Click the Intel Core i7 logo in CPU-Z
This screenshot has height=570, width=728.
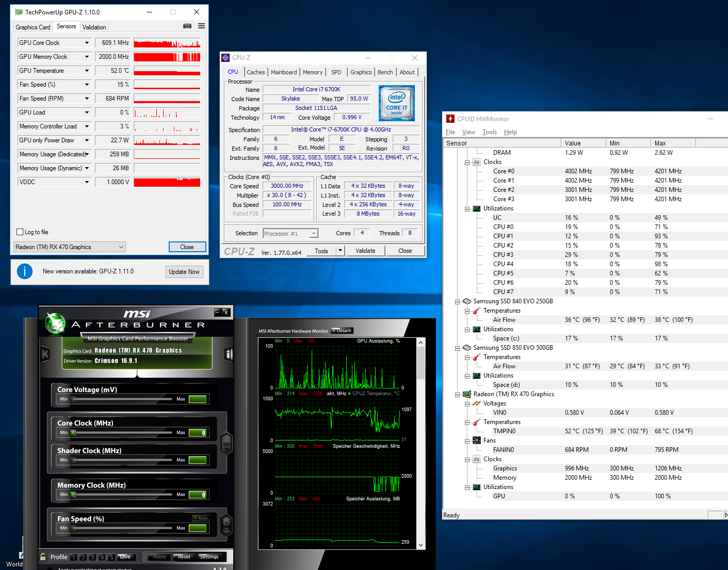click(397, 103)
